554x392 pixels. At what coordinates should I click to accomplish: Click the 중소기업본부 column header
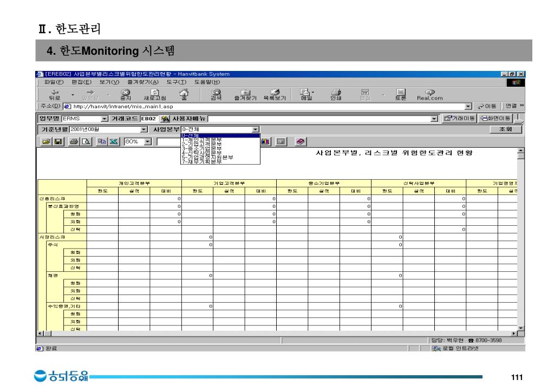point(324,184)
